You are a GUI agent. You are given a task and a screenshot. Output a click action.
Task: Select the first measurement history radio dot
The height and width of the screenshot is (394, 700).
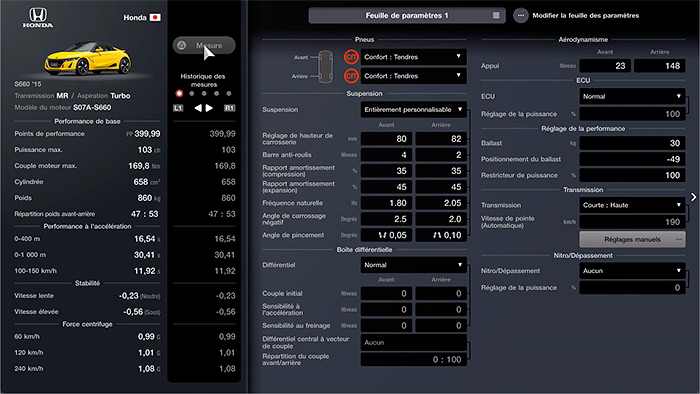(x=179, y=94)
